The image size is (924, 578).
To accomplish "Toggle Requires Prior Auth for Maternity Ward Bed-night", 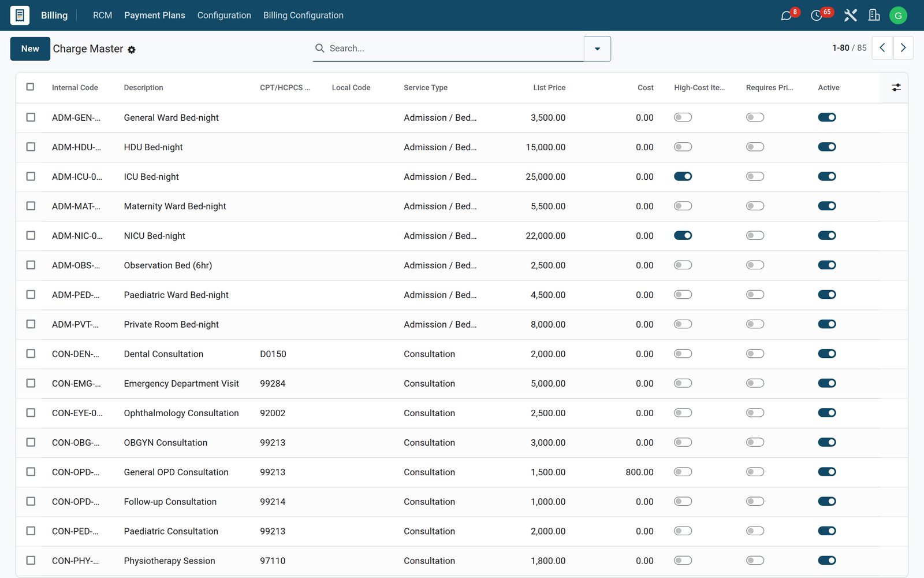I will [x=755, y=206].
